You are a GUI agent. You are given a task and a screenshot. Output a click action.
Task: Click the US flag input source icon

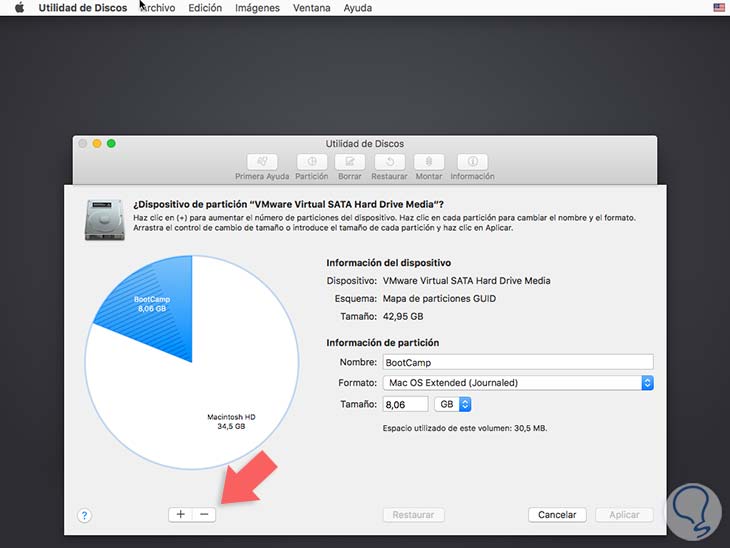click(x=719, y=7)
